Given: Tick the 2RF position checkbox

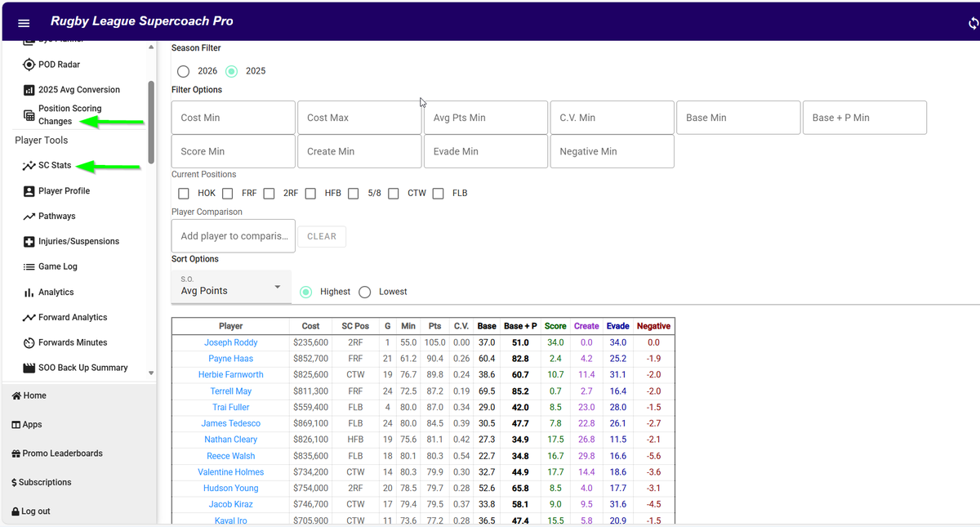Looking at the screenshot, I should pos(269,194).
